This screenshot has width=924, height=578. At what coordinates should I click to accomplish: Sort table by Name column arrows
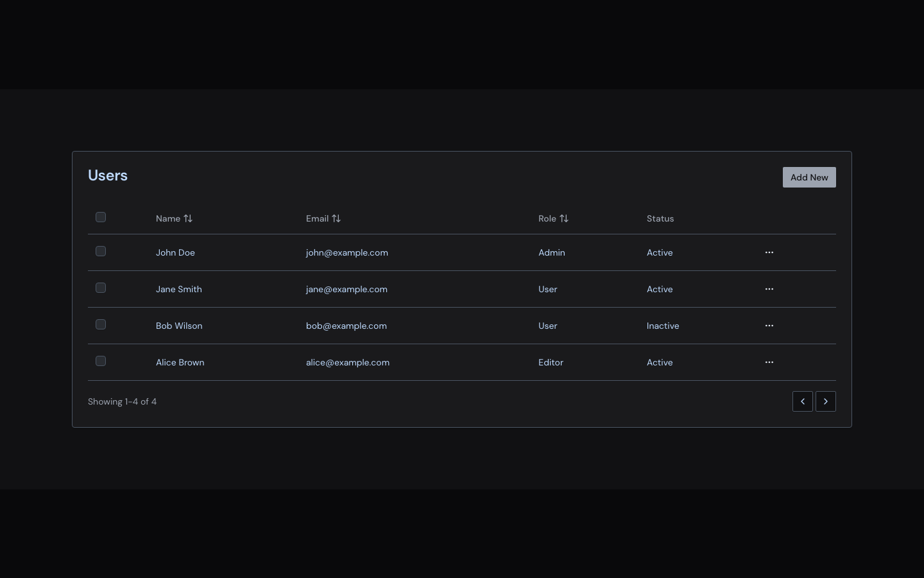(188, 218)
